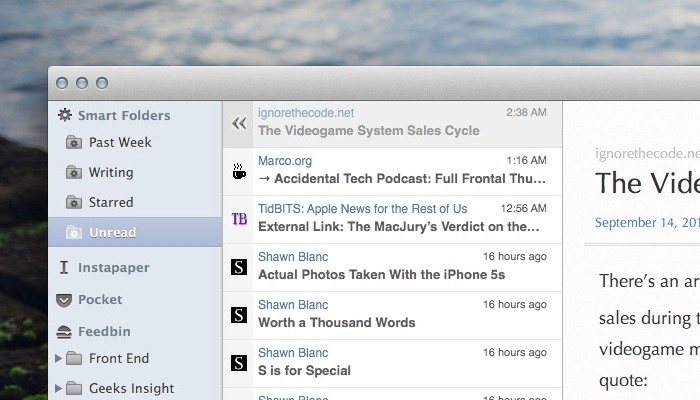Click the double chevron collapse icon
Screen dimensions: 700x400
tap(238, 123)
